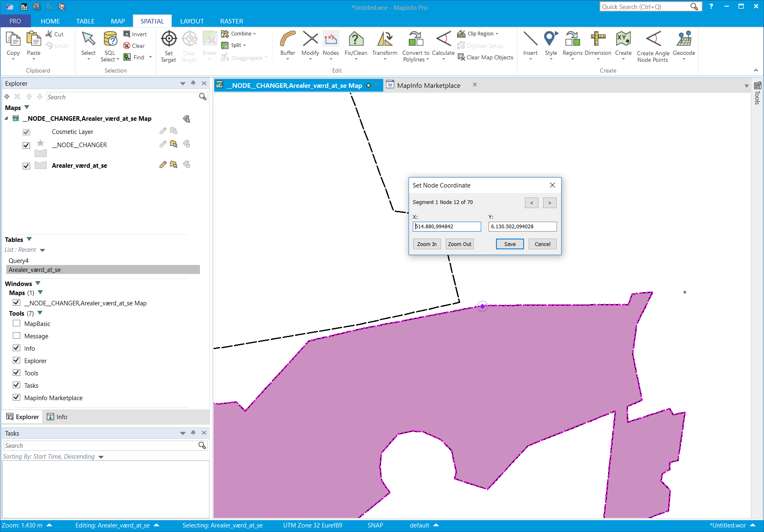The image size is (764, 532).
Task: Switch to Info tab at Explorer bottom
Action: tap(57, 417)
